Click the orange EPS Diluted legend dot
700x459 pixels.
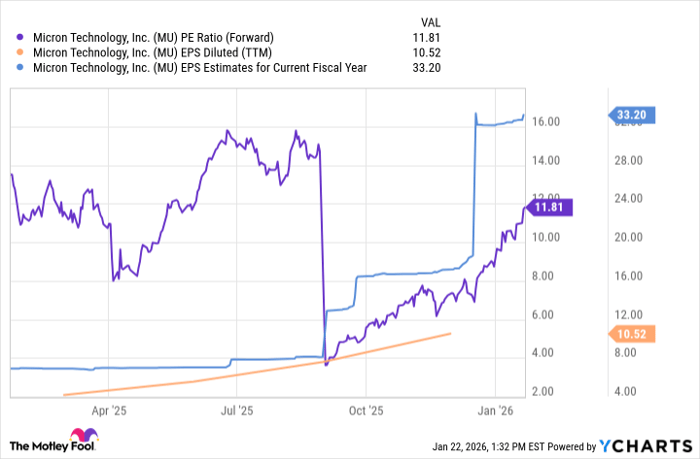(20, 53)
